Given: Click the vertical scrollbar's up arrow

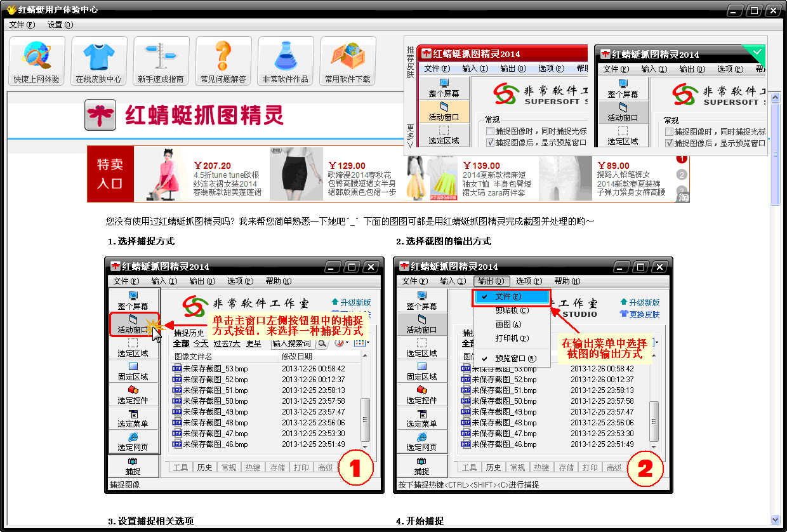Looking at the screenshot, I should tap(775, 98).
